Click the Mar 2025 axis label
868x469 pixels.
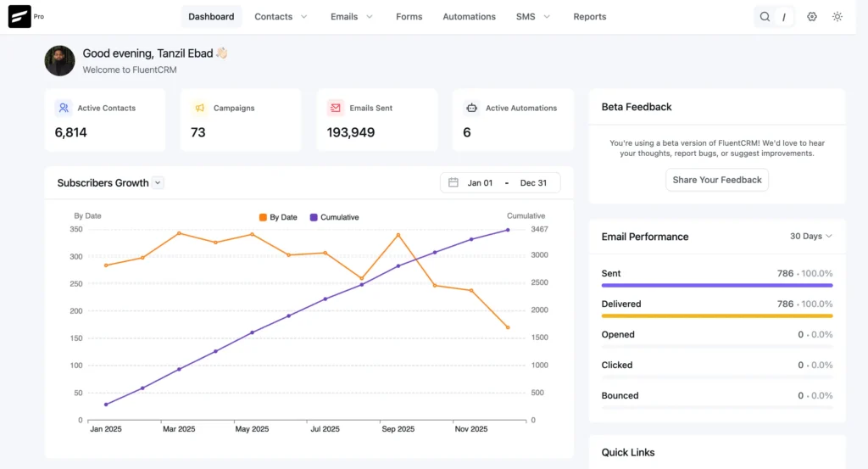click(179, 429)
